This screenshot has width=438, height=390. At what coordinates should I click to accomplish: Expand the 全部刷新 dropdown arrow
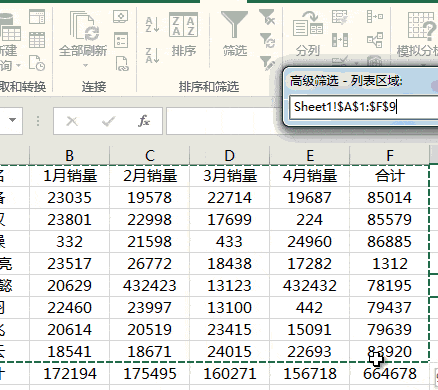(86, 65)
